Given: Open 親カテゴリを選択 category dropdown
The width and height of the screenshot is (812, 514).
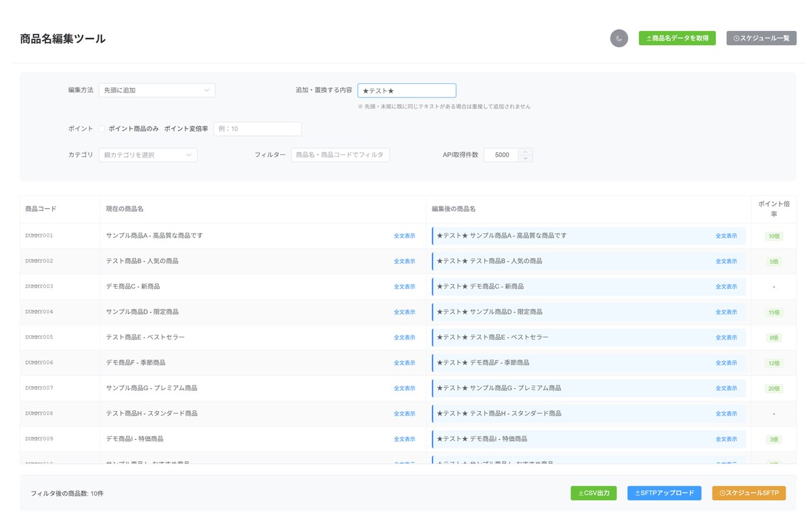Looking at the screenshot, I should tap(148, 155).
